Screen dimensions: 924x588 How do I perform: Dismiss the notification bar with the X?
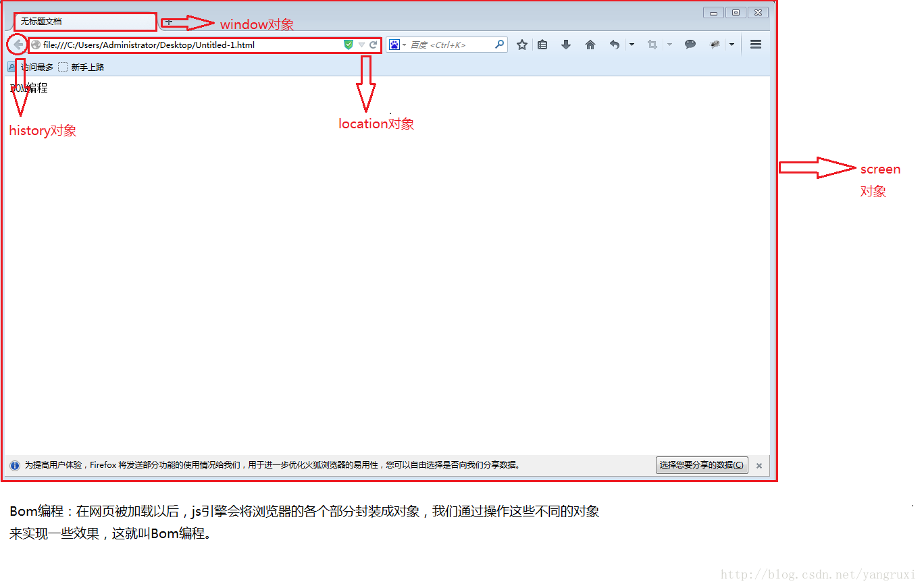(759, 466)
